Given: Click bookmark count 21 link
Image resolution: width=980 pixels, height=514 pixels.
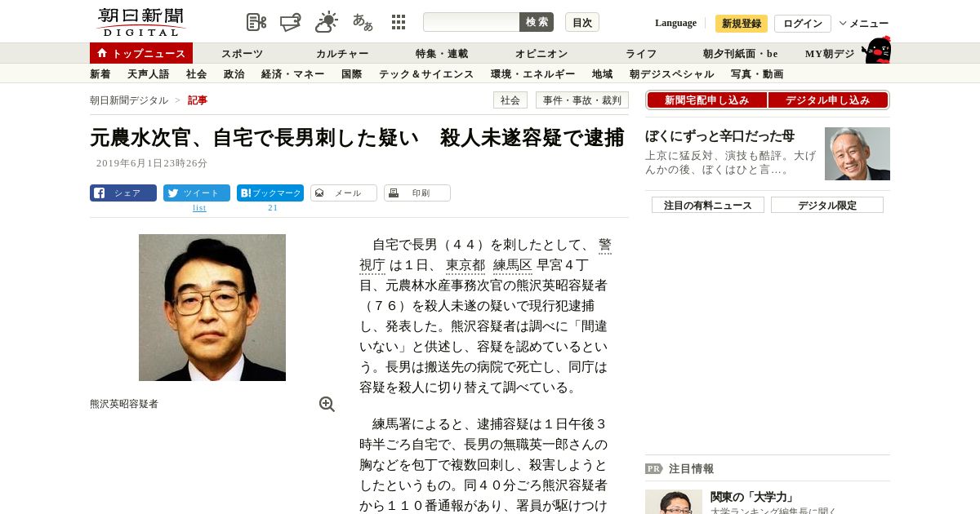Looking at the screenshot, I should [x=273, y=208].
